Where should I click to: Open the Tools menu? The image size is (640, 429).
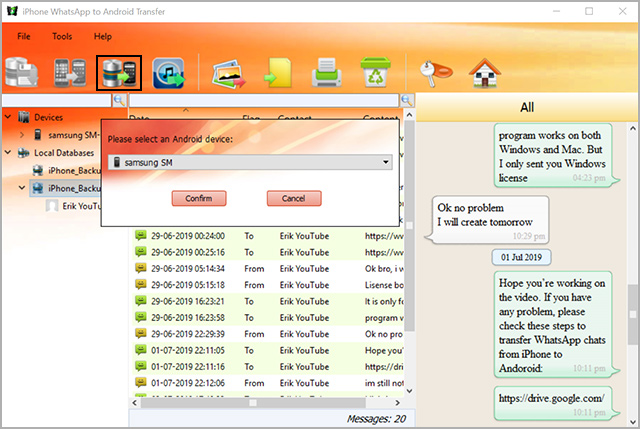(62, 36)
